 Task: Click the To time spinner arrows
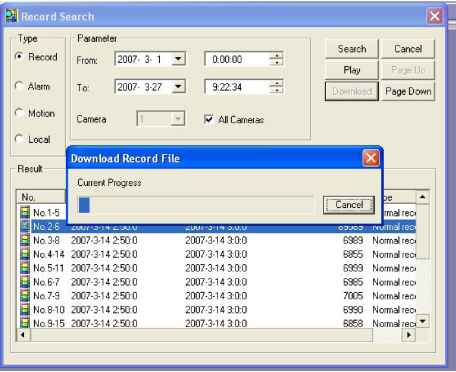coord(276,87)
